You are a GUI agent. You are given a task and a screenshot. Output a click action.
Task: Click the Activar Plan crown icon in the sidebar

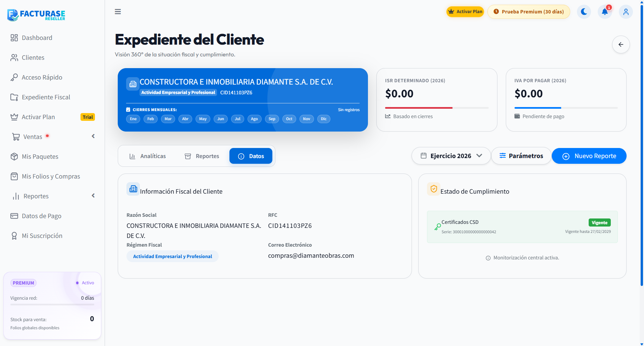click(x=14, y=117)
